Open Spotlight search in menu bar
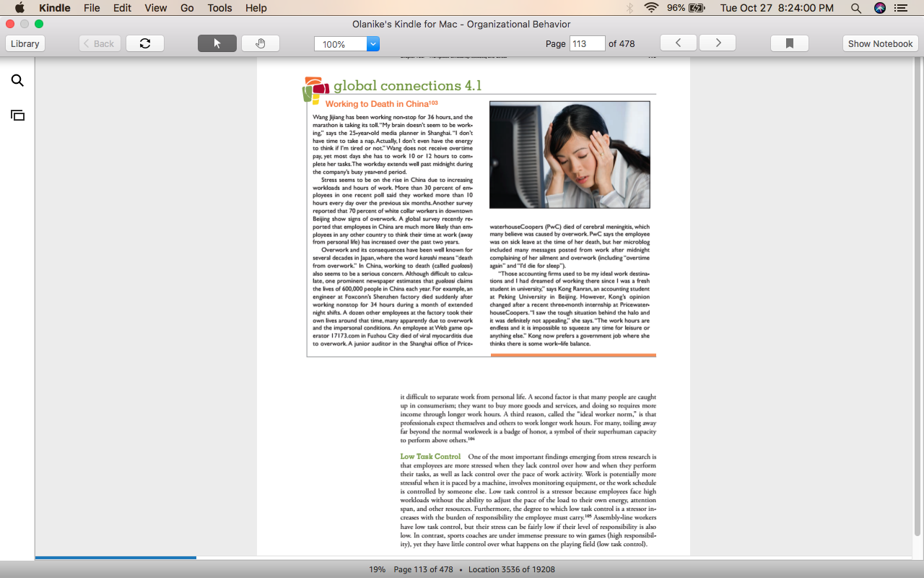This screenshot has width=924, height=578. tap(856, 8)
